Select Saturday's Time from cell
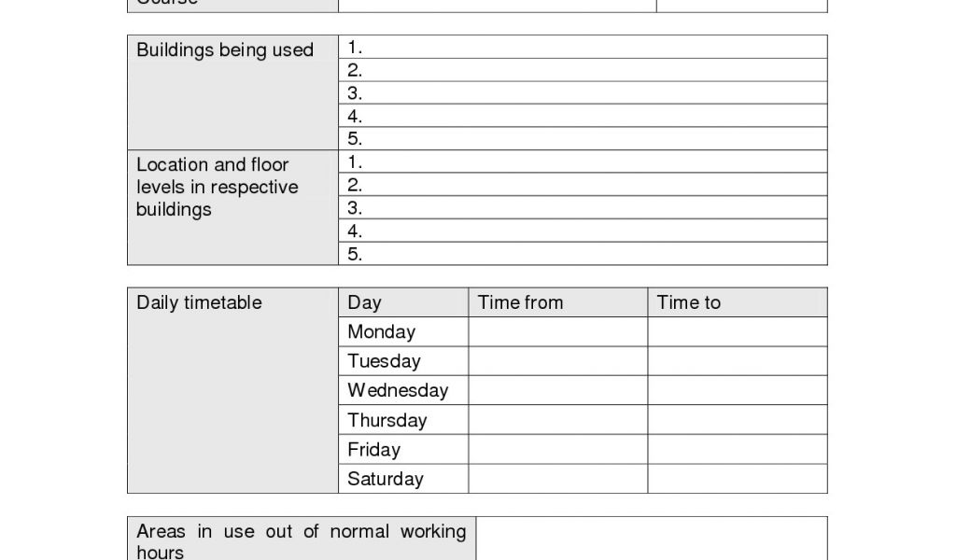The height and width of the screenshot is (560, 956). (557, 479)
